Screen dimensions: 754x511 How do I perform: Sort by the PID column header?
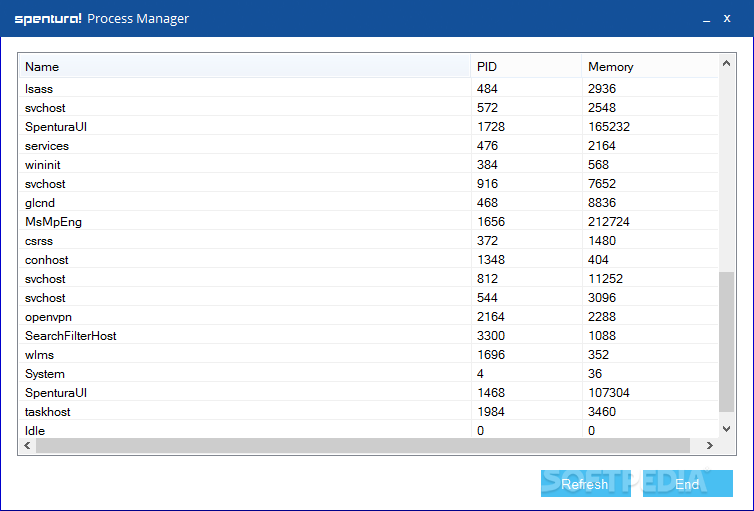526,66
